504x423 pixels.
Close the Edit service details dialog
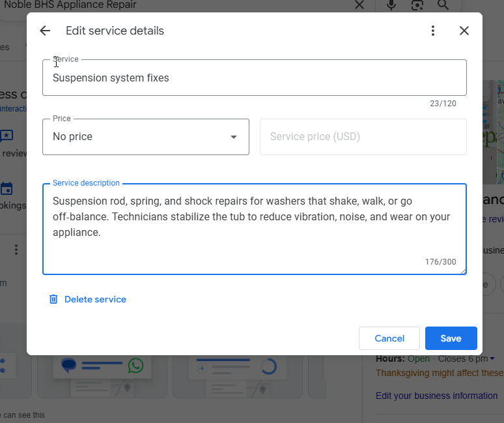point(464,31)
